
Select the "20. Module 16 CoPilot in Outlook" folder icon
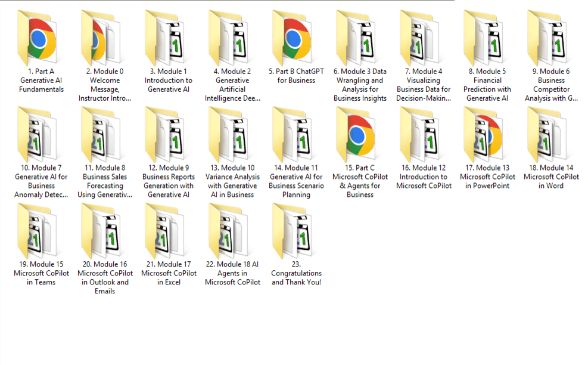pyautogui.click(x=101, y=231)
